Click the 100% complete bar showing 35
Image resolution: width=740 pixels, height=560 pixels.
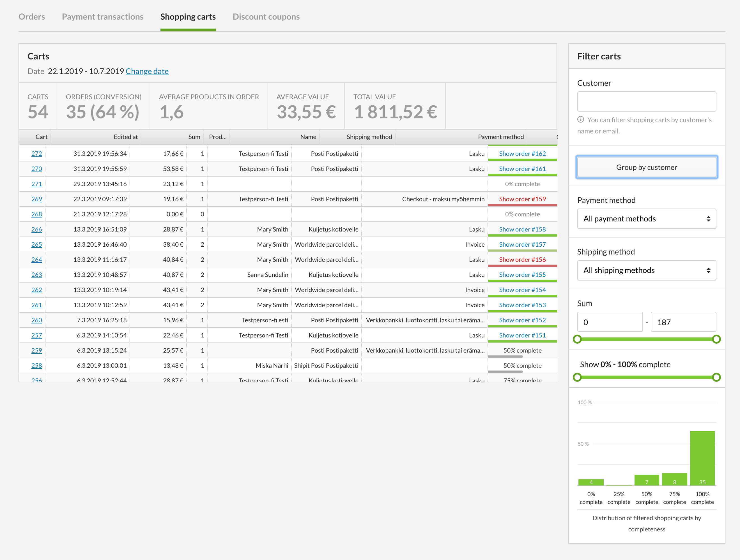pos(702,458)
